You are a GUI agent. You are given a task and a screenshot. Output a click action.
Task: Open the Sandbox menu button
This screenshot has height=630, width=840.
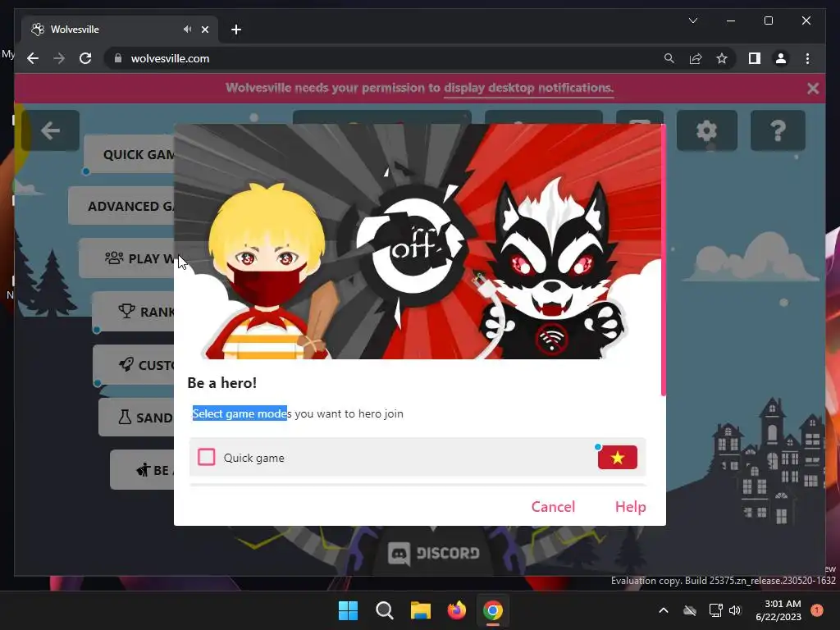137,417
